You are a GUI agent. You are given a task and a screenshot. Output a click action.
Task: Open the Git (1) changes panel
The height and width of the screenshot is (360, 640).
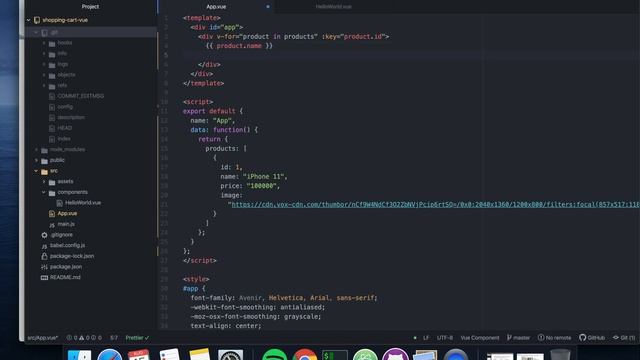click(x=624, y=338)
